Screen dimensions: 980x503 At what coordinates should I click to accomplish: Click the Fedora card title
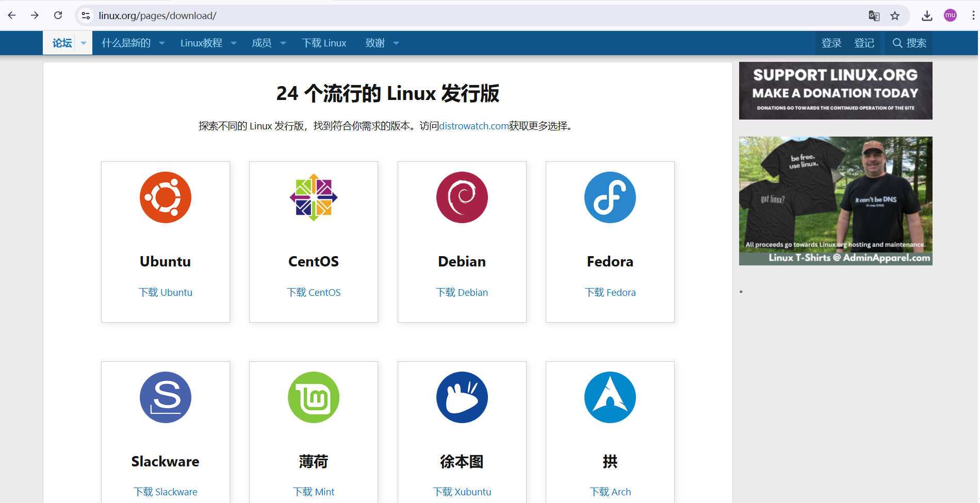pos(610,261)
